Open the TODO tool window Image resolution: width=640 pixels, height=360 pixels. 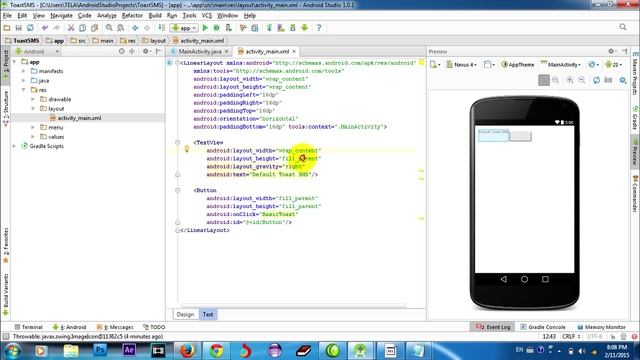[x=154, y=327]
